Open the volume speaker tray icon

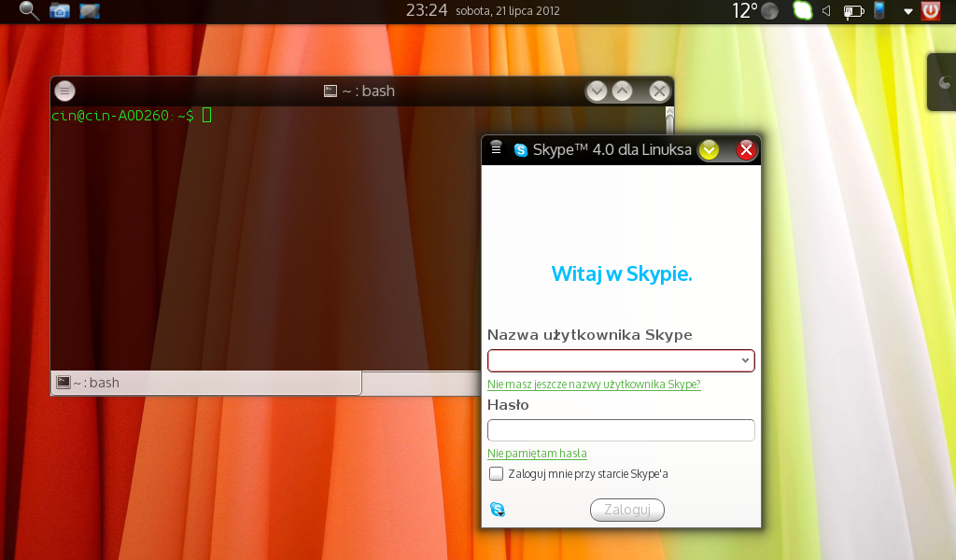(x=826, y=11)
